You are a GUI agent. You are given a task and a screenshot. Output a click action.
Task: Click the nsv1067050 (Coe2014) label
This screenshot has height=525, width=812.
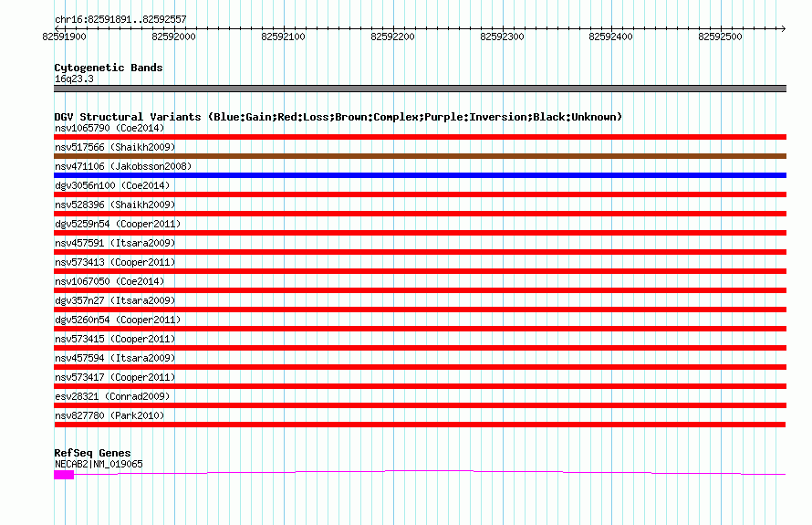point(109,281)
